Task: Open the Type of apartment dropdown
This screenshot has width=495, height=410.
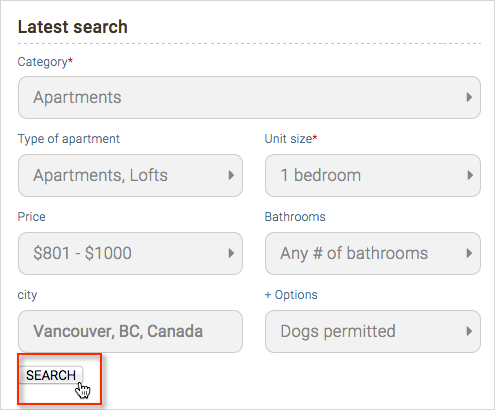Action: (x=130, y=175)
